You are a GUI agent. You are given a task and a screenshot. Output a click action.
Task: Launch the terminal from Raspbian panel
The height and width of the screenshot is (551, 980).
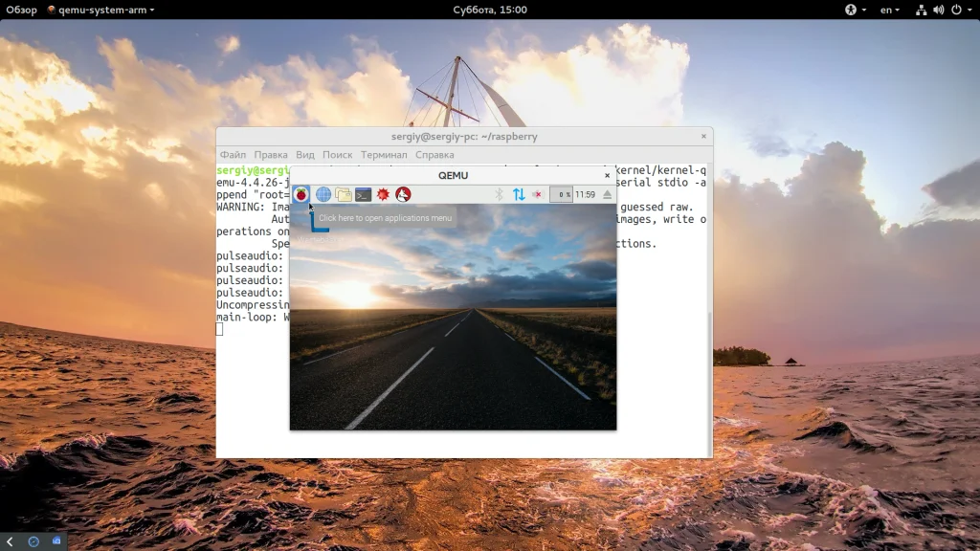tap(364, 194)
